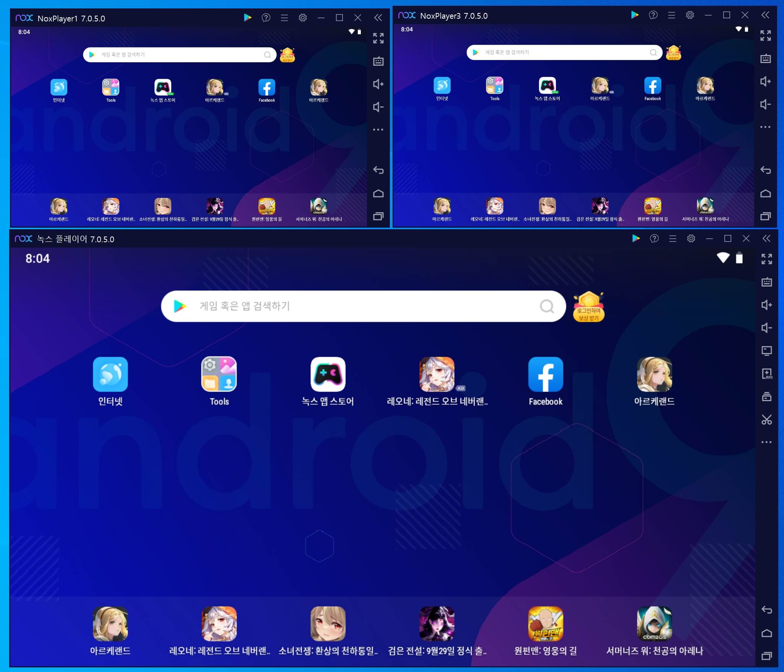Click login reward badge beside main search bar
The image size is (784, 672).
click(588, 307)
